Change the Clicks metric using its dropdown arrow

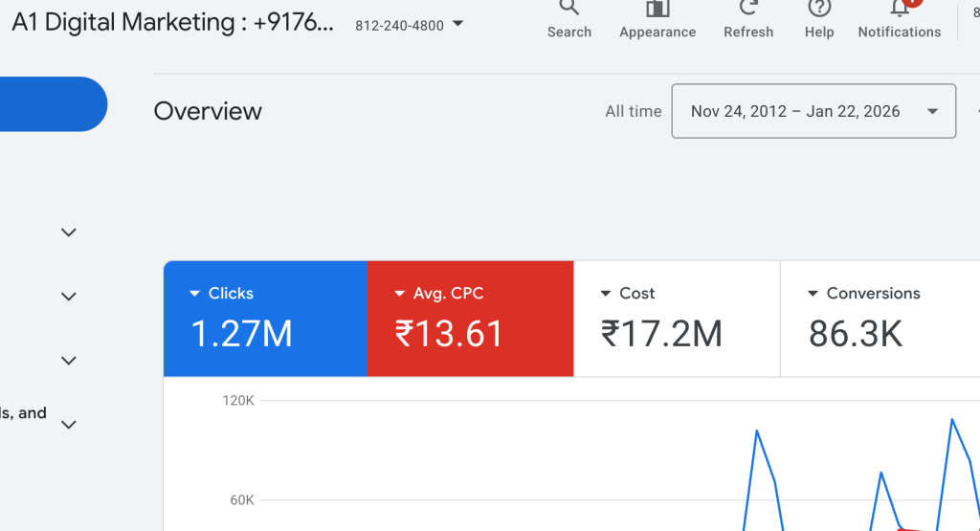(195, 294)
